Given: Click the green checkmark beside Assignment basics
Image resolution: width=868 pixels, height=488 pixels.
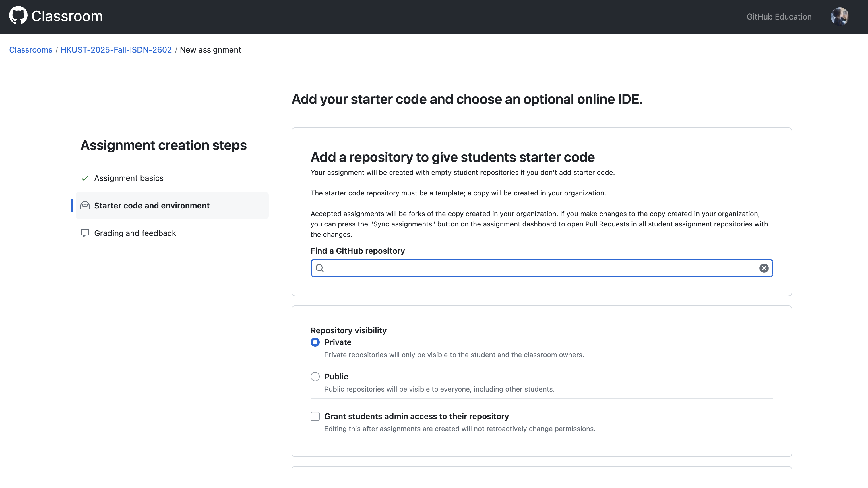Looking at the screenshot, I should pyautogui.click(x=85, y=178).
